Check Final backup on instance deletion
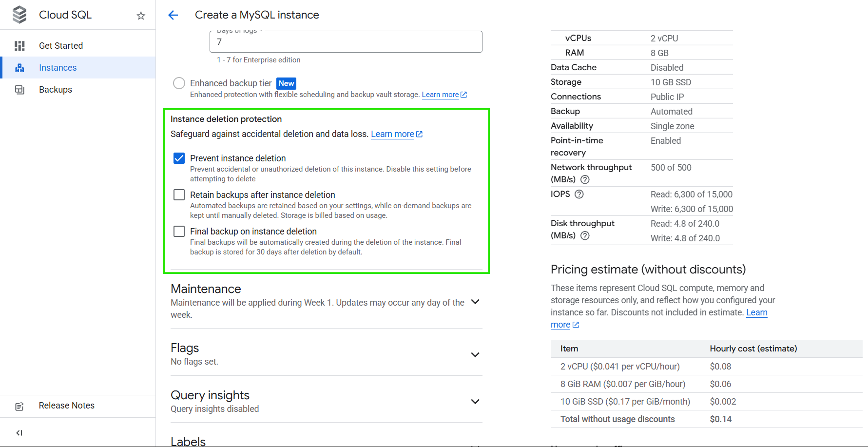 point(179,232)
